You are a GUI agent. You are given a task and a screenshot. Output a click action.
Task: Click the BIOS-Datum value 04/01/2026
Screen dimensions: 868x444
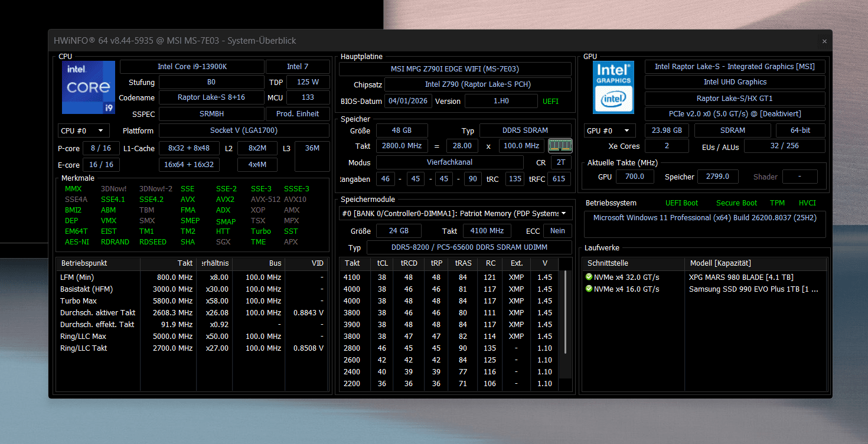click(408, 101)
